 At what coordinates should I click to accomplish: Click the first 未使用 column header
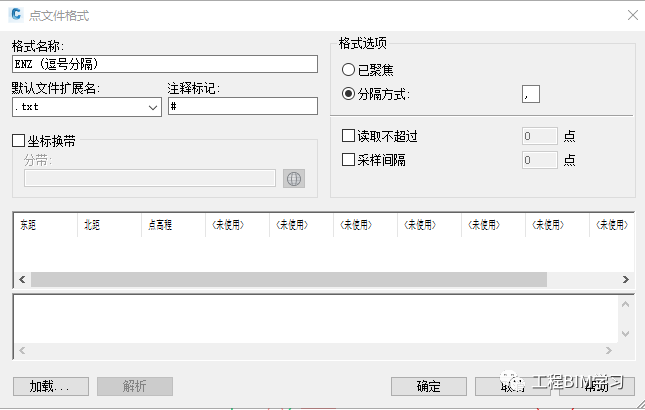coord(237,225)
